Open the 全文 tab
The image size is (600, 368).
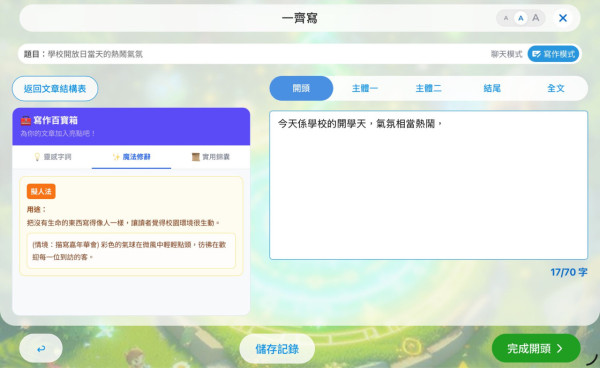click(556, 88)
